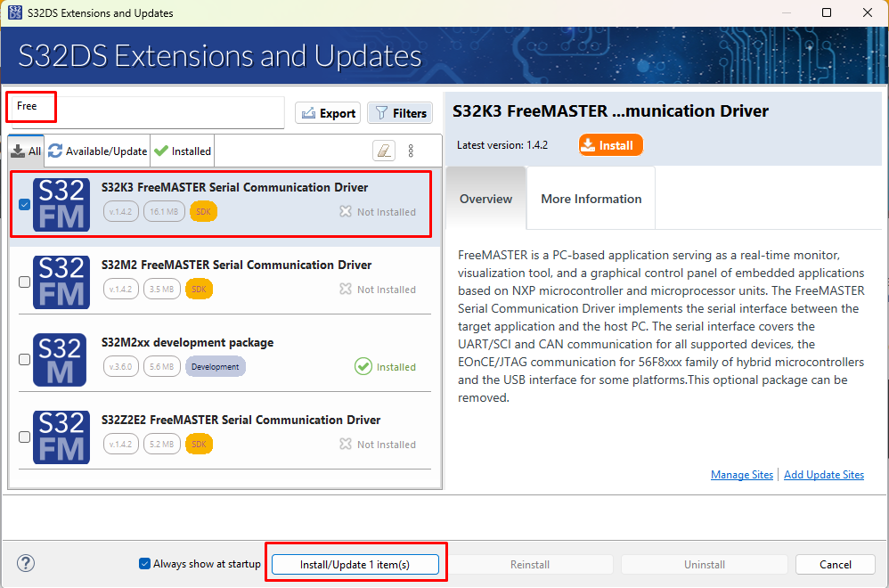The width and height of the screenshot is (889, 588).
Task: Open the Manage Sites link
Action: 741,474
